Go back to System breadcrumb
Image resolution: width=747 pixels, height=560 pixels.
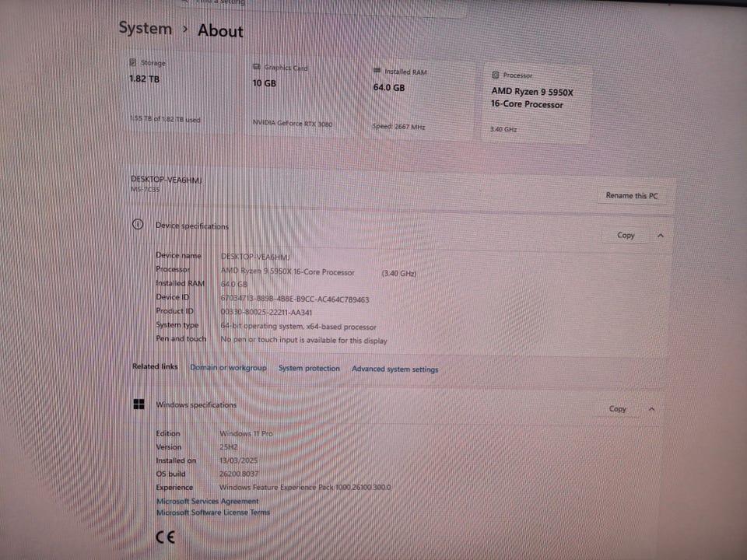point(146,29)
